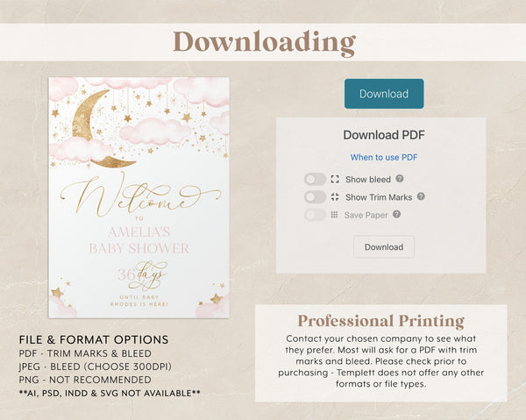
Task: Click the bleed frame icon
Action: (x=335, y=179)
